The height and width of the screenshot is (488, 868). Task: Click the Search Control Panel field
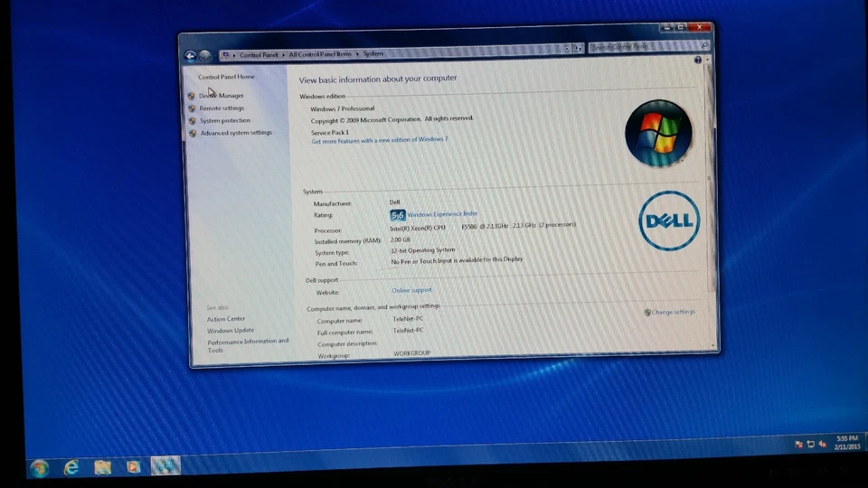point(649,46)
